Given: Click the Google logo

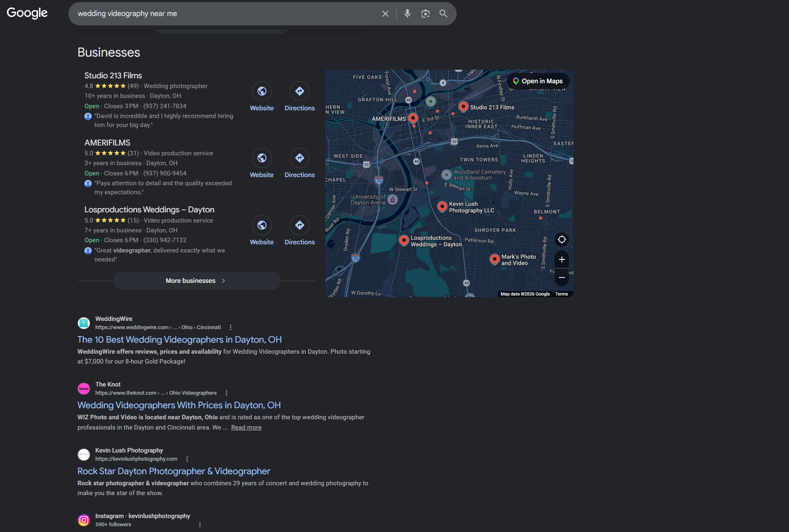Looking at the screenshot, I should [27, 13].
